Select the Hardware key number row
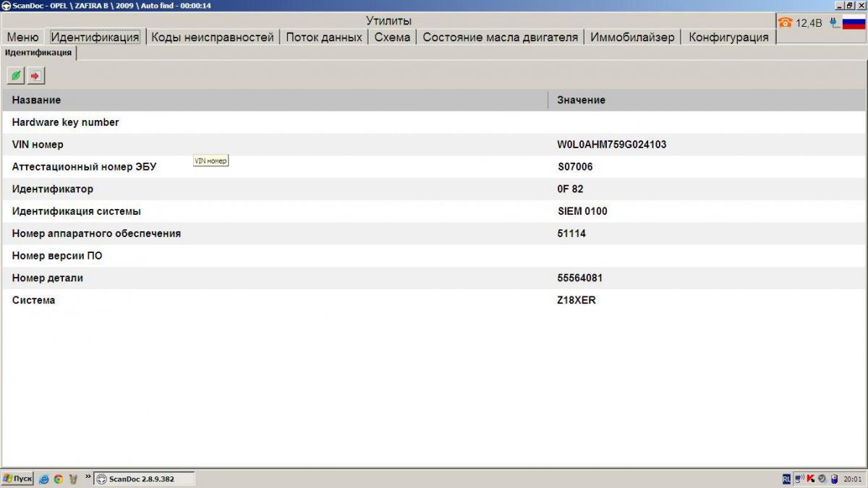Viewport: 868px width, 488px height. 433,122
